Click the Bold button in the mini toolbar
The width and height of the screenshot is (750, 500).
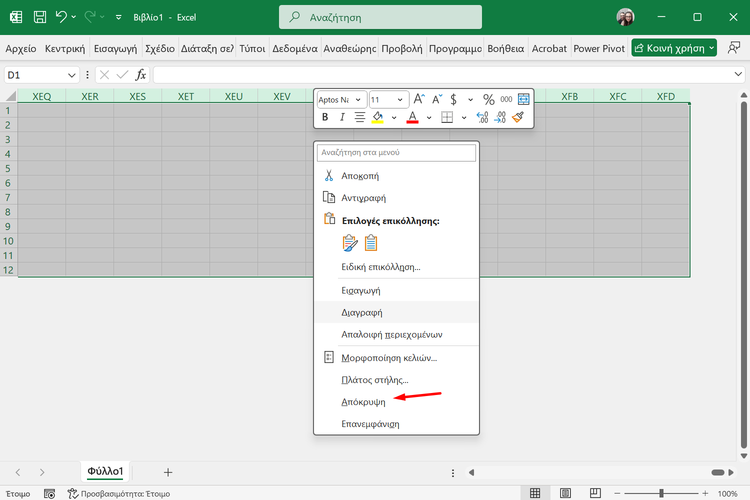click(325, 117)
